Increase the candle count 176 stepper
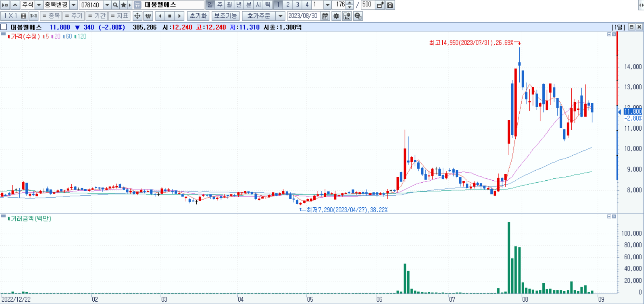The image size is (644, 304). click(350, 3)
